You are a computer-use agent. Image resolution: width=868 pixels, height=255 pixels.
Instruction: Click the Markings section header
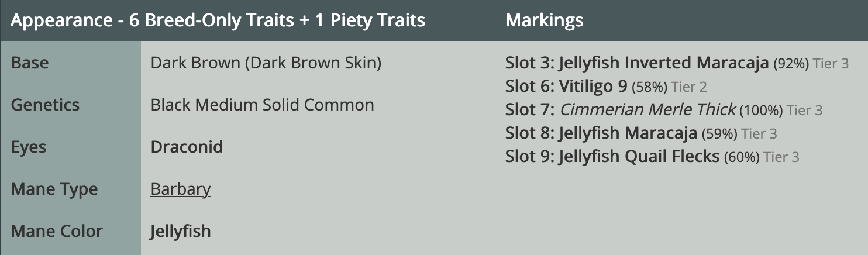pos(544,20)
